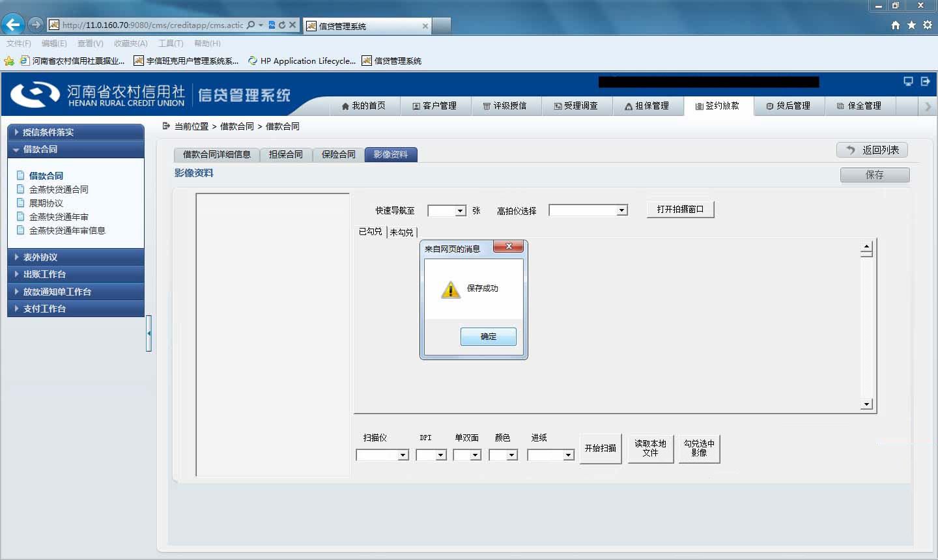Click the image list scrollbar up arrow
This screenshot has width=938, height=560.
coord(866,247)
